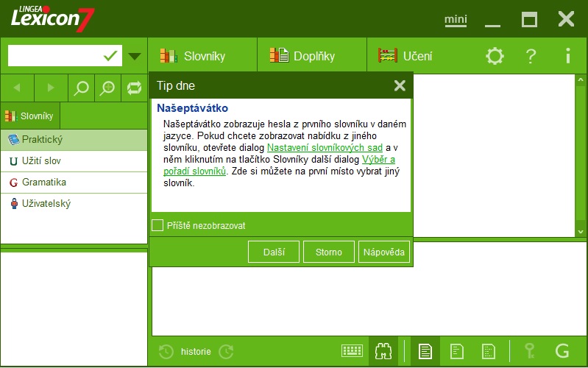The image size is (588, 368).
Task: Click into the search input field
Action: click(x=55, y=56)
